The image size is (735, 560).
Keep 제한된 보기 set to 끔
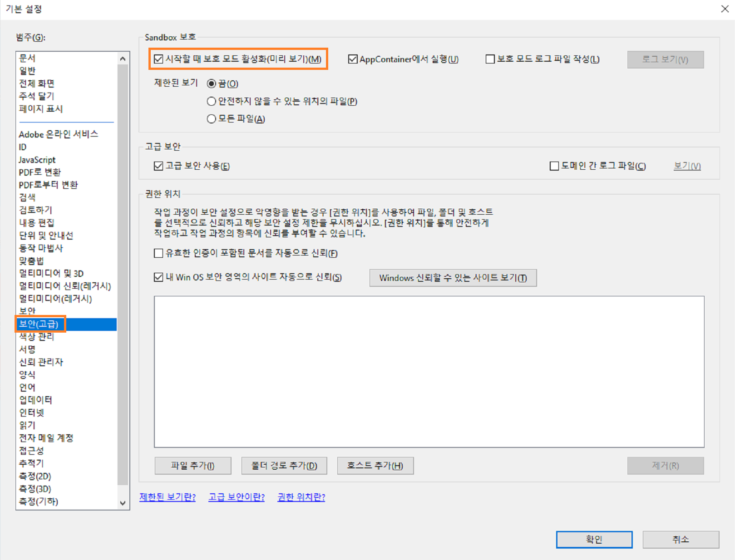[211, 83]
